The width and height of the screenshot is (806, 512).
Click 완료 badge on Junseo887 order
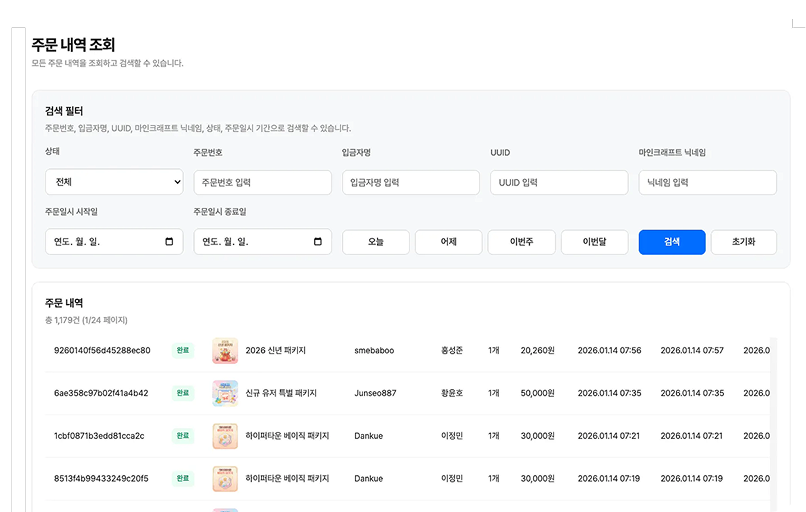point(183,393)
